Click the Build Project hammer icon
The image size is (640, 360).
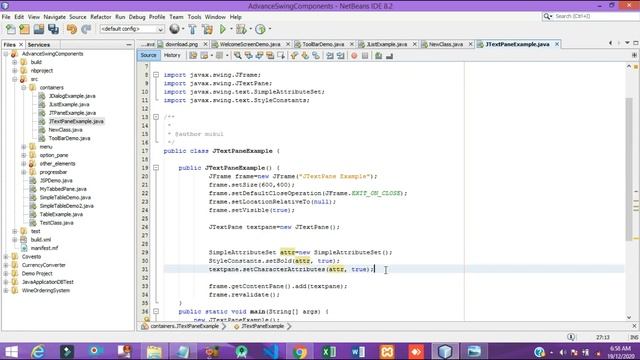click(x=192, y=29)
